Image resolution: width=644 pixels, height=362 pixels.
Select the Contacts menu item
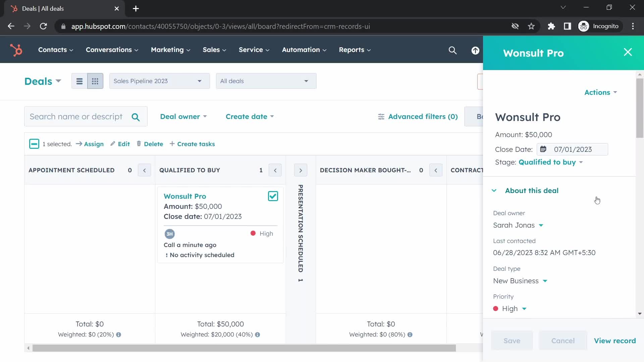click(x=52, y=50)
